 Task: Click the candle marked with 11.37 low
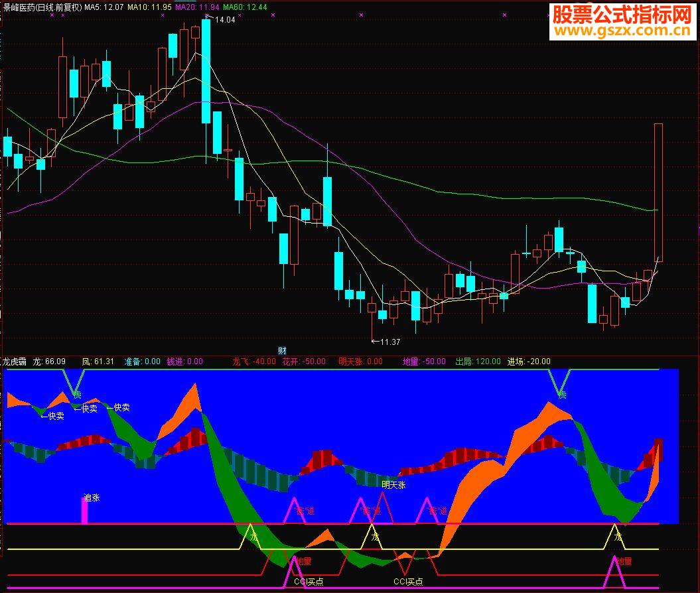click(372, 307)
